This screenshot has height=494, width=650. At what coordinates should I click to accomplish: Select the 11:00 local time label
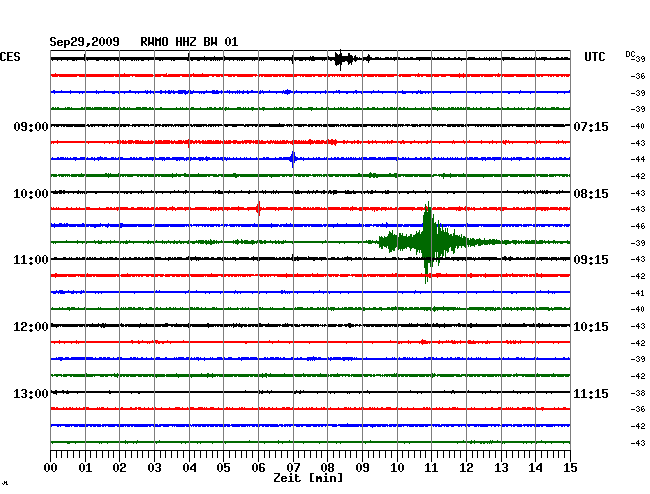click(31, 260)
